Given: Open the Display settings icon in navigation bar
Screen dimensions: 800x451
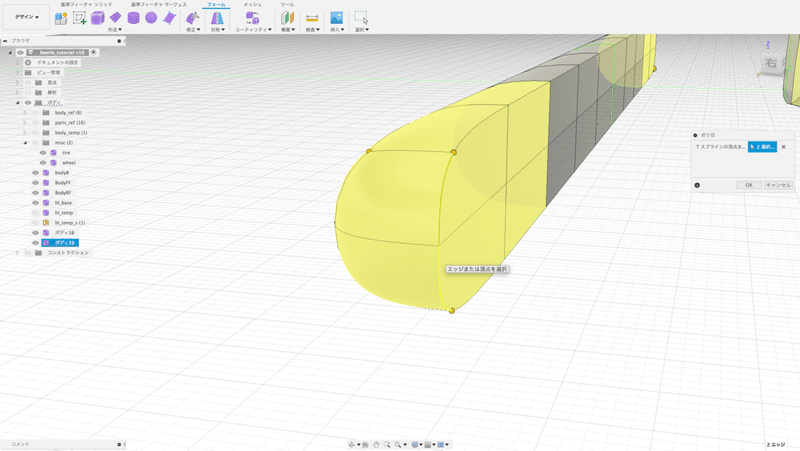Looking at the screenshot, I should point(415,445).
